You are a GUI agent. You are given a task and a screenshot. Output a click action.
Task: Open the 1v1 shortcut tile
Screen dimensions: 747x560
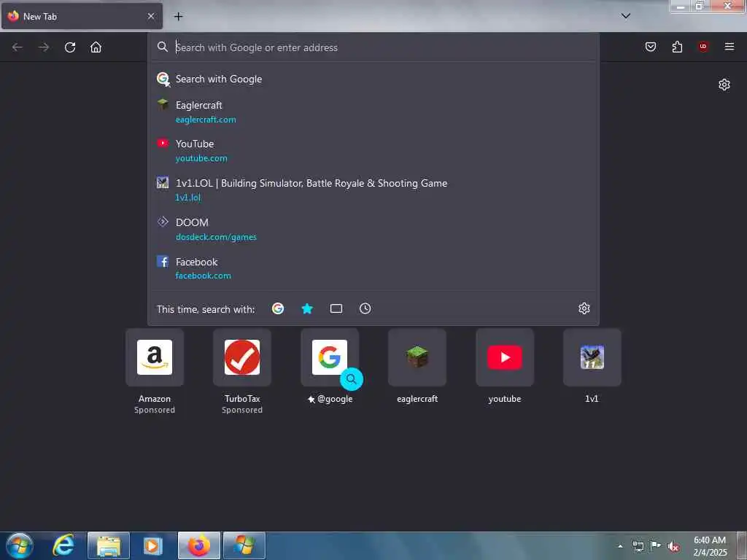(592, 357)
